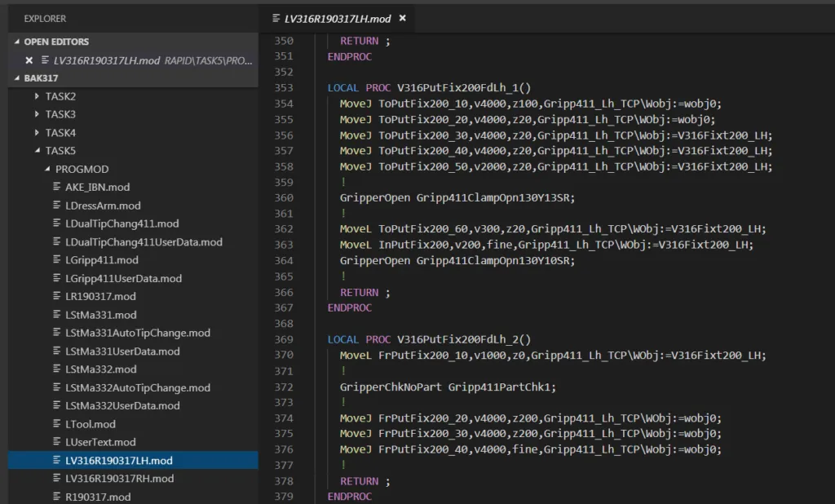
Task: Select LV316R190317LH.mod in the PROGMOD folder
Action: (x=133, y=460)
